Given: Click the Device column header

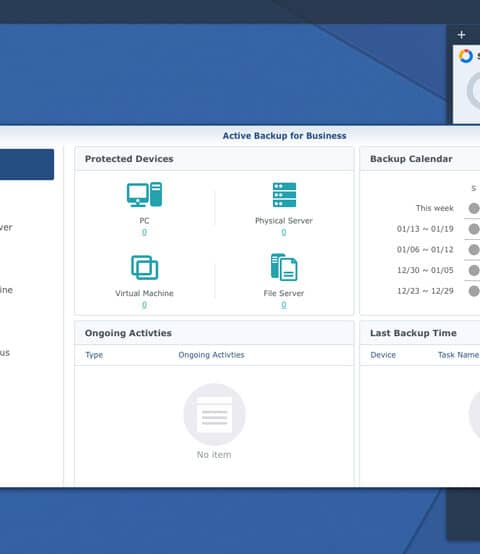Looking at the screenshot, I should [383, 355].
